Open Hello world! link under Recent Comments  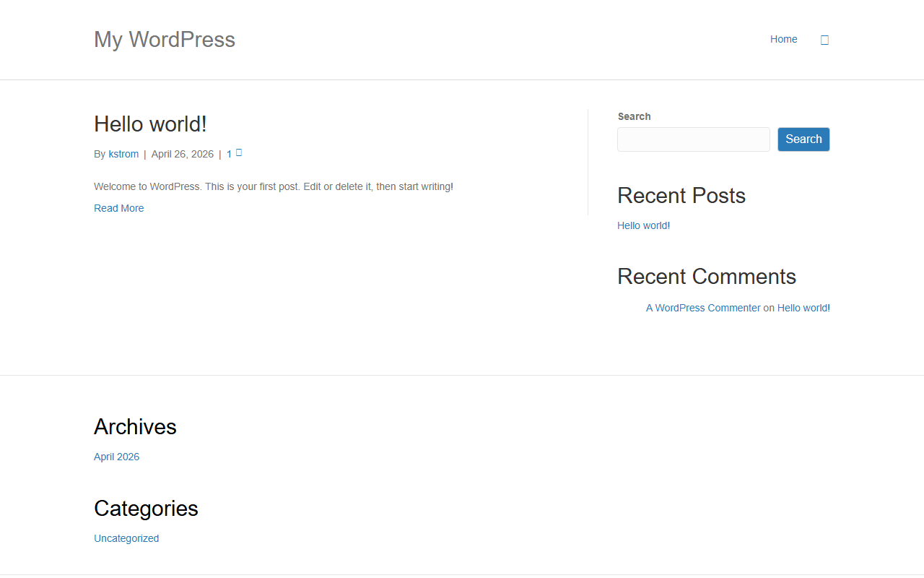[x=803, y=308]
